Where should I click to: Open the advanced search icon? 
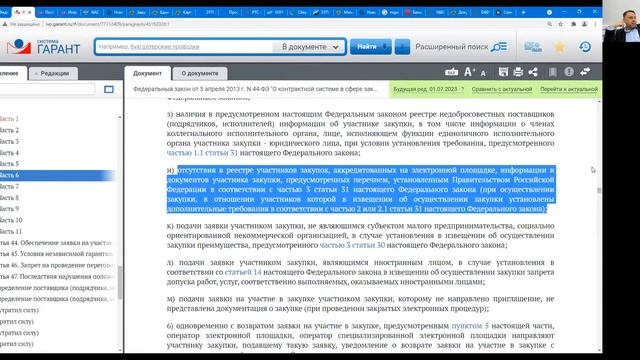click(499, 47)
